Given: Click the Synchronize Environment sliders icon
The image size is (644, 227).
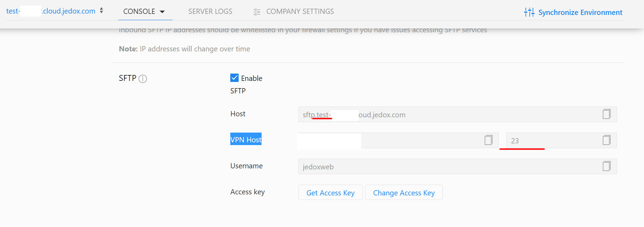Looking at the screenshot, I should click(529, 12).
